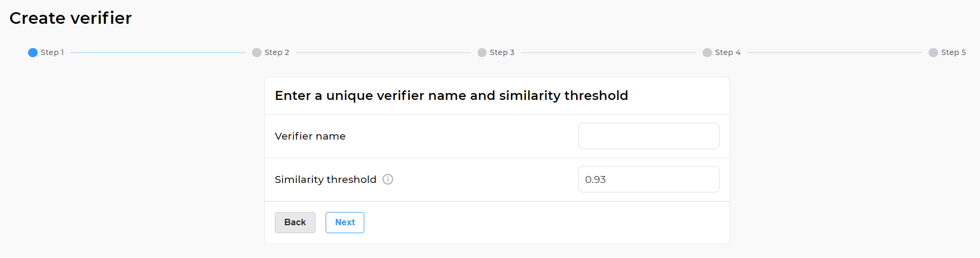Go to the "Step 3" label
This screenshot has height=258, width=980.
502,52
